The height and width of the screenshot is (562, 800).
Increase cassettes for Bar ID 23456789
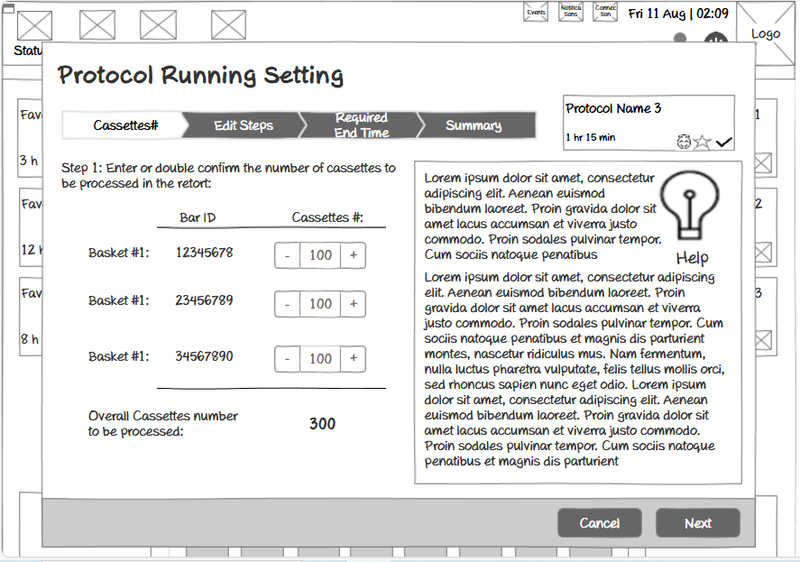click(353, 304)
